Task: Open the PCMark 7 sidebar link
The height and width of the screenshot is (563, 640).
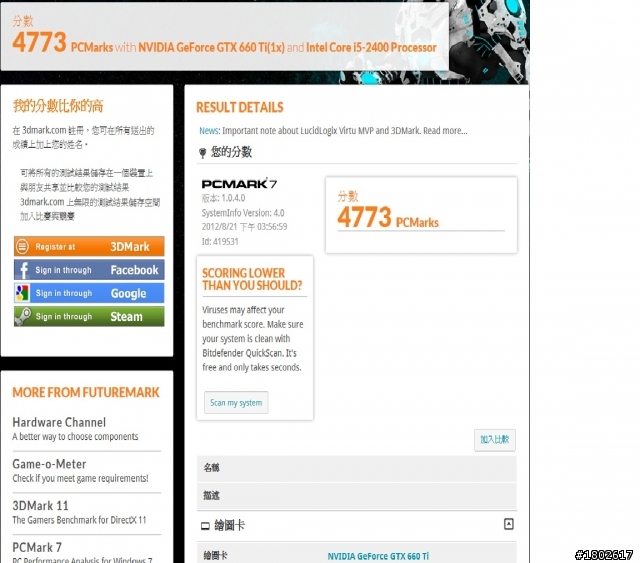Action: pos(37,547)
